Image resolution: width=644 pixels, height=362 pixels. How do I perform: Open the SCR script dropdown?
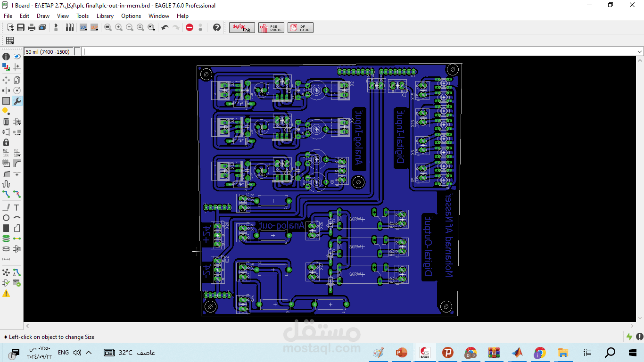[x=83, y=28]
